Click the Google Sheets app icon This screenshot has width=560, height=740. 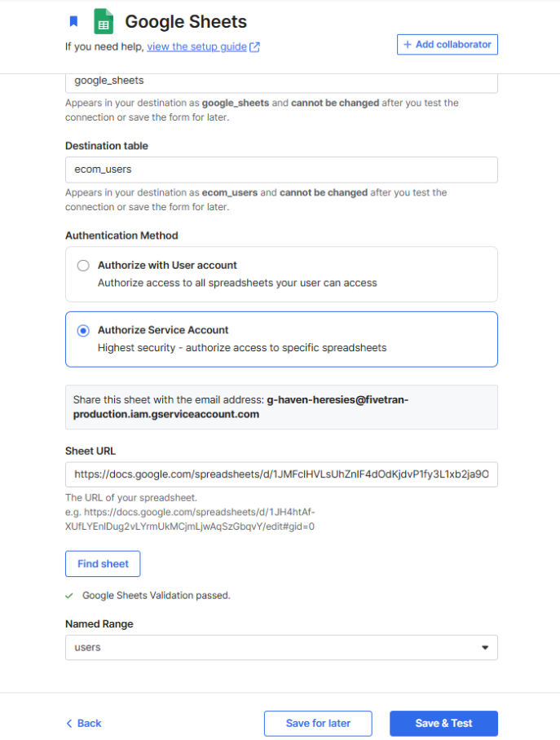(102, 21)
